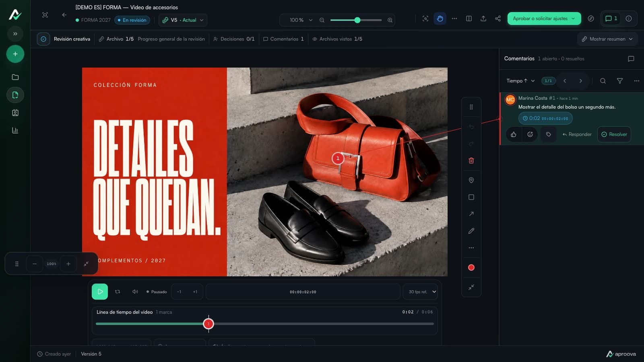Click the 0:02 timestamp chip in the comment
This screenshot has height=362, width=644.
545,118
